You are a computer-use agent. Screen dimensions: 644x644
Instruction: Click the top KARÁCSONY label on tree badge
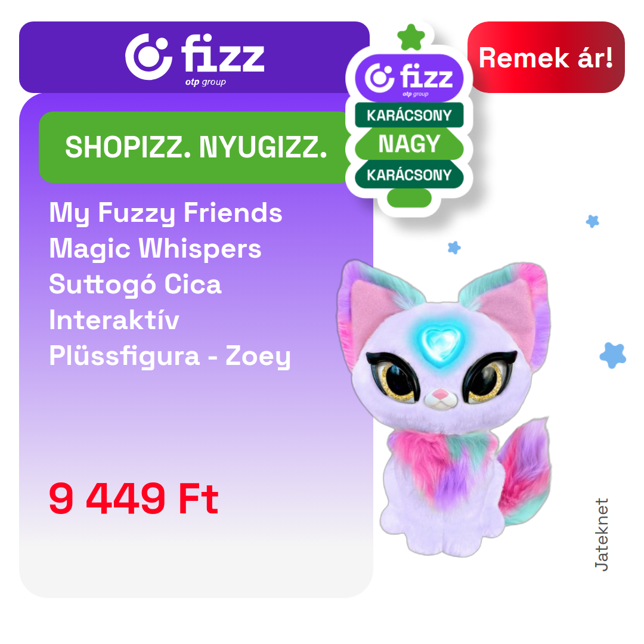409,115
